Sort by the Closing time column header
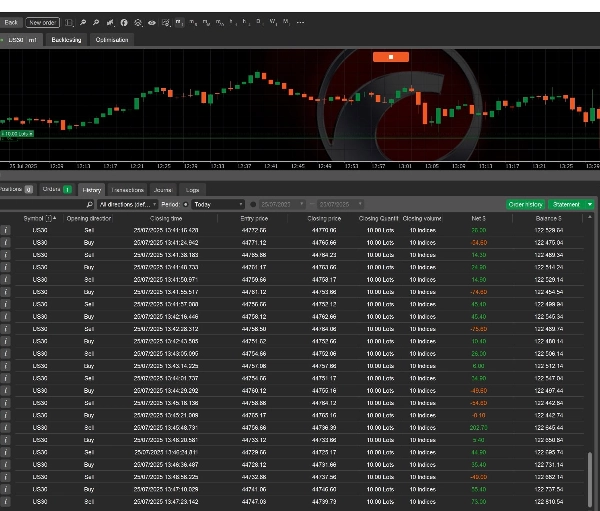The width and height of the screenshot is (600, 511). point(166,218)
